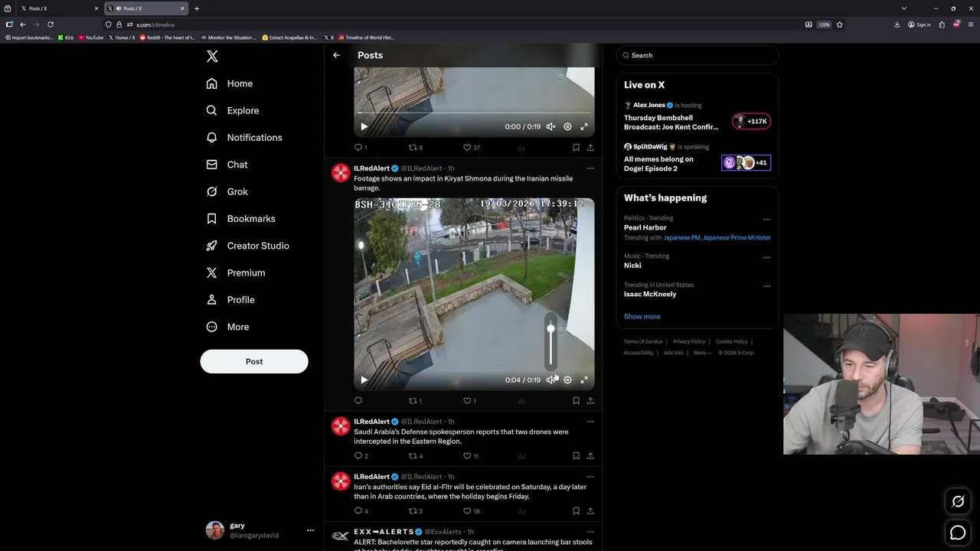Open more options on Saudi Arabia post

pos(590,422)
